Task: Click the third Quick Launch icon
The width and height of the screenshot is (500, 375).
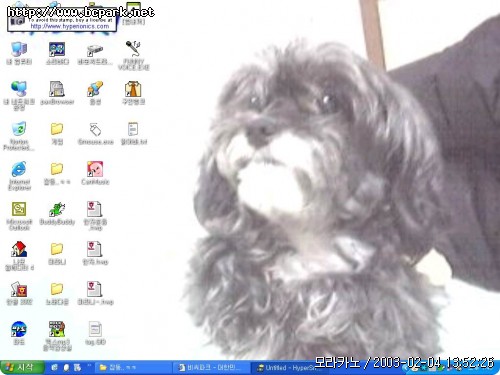Action: pos(77,368)
